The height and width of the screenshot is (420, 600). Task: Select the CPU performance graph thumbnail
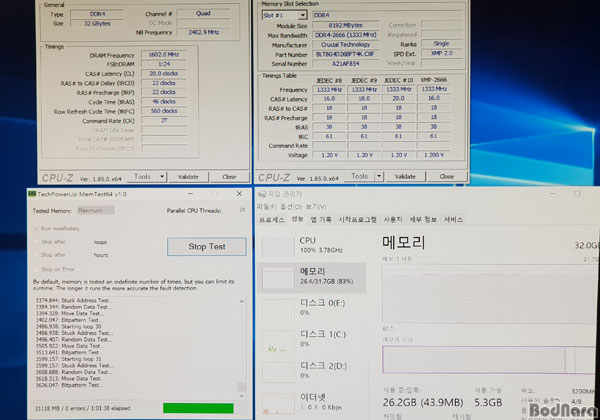click(280, 245)
